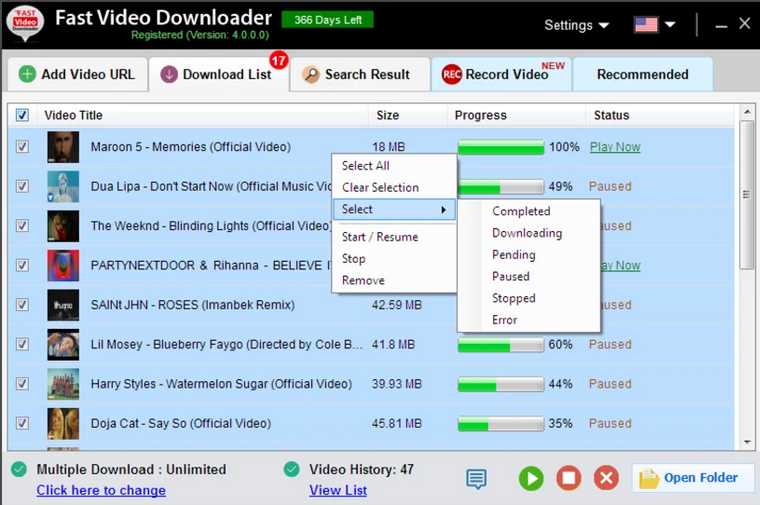This screenshot has height=505, width=760.
Task: Open the Lil Mosey Blueberry Faygo thumbnail
Action: [x=63, y=345]
